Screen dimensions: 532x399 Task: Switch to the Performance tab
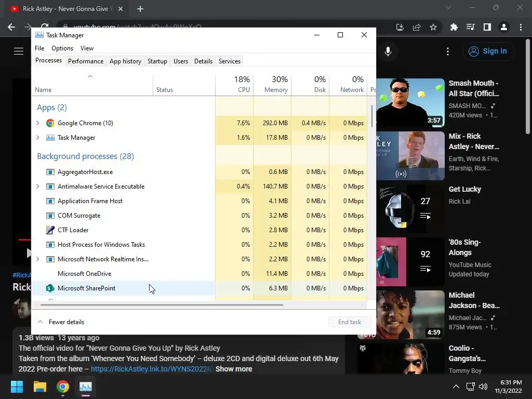coord(86,61)
